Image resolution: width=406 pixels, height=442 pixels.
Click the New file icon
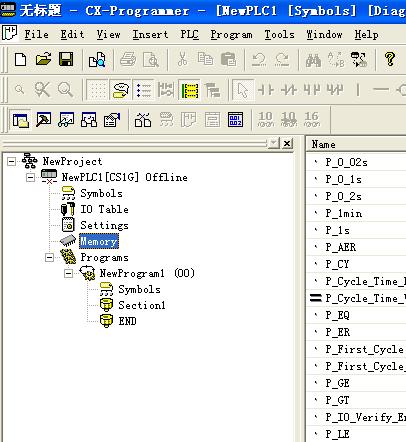click(21, 60)
